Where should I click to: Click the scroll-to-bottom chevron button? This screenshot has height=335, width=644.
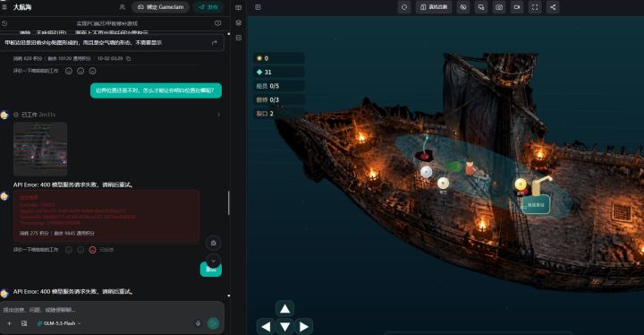(x=213, y=261)
